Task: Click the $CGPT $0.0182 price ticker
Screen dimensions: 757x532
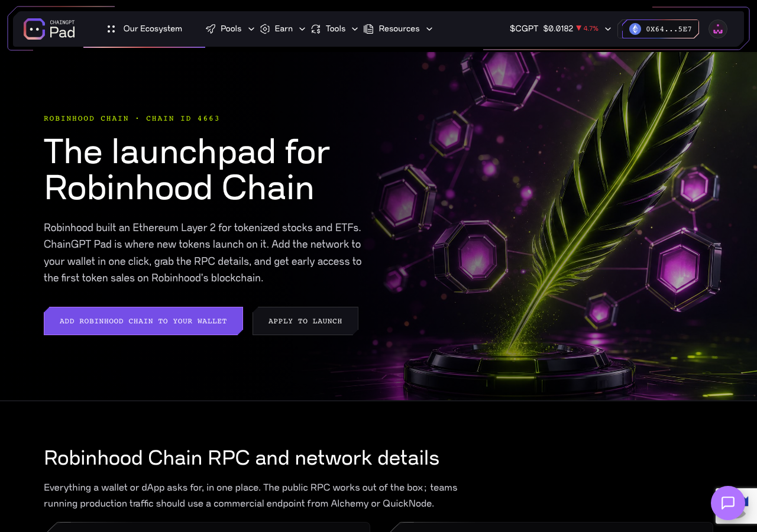Action: [541, 28]
